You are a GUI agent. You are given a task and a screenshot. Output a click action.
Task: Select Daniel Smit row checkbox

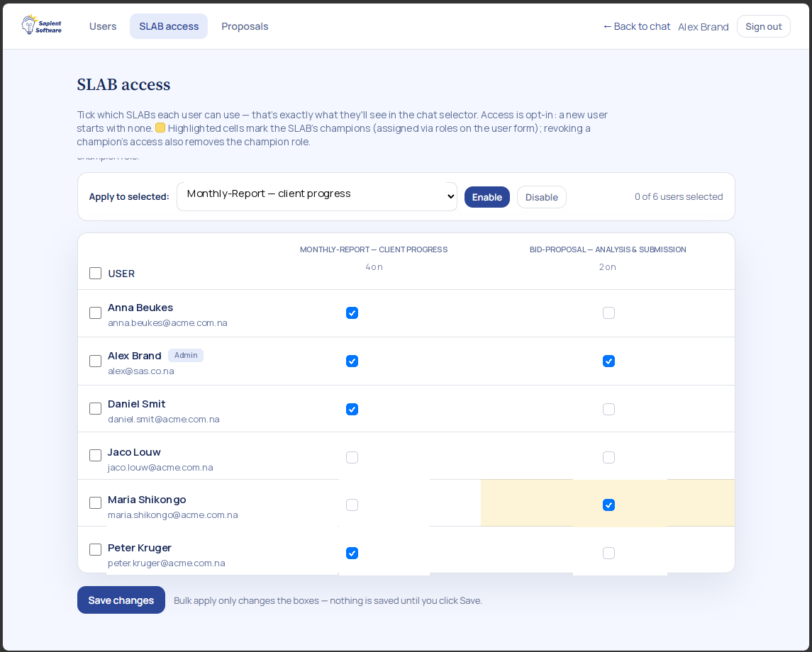(95, 409)
